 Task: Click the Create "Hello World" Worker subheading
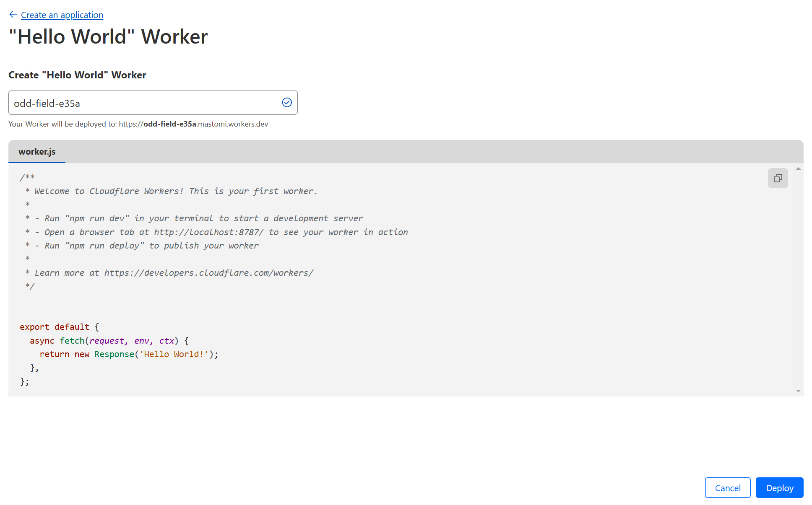(77, 75)
